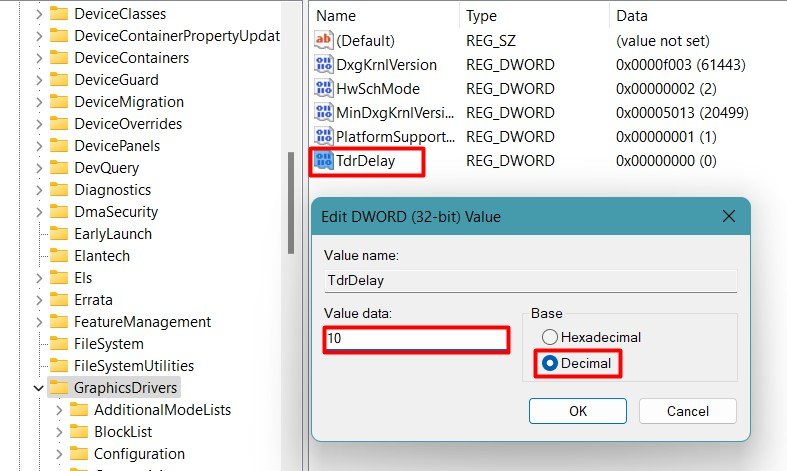Expand the DeviceGuard key
Image resolution: width=787 pixels, height=471 pixels.
(x=39, y=80)
